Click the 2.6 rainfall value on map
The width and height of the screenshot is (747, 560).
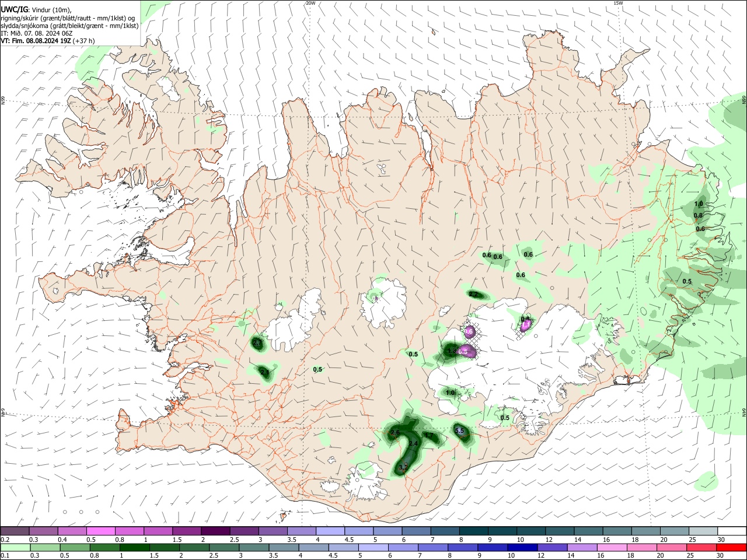395,433
